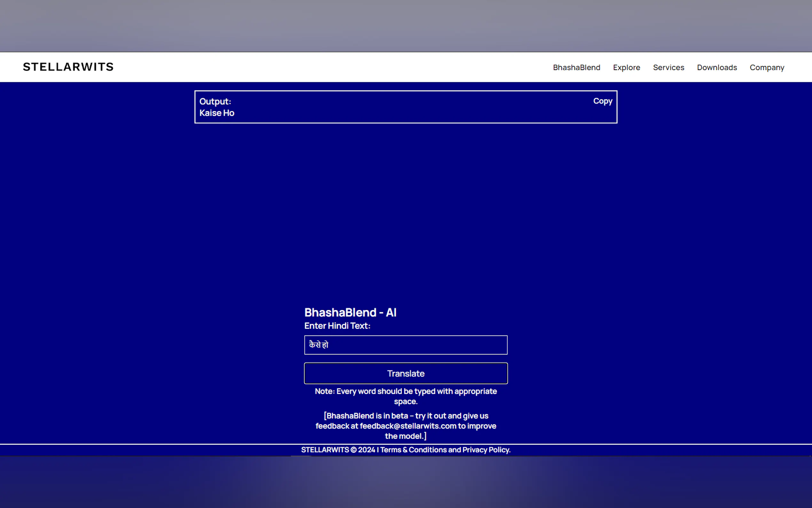Open the BhashaBlend nav menu item
This screenshot has width=812, height=508.
(576, 67)
